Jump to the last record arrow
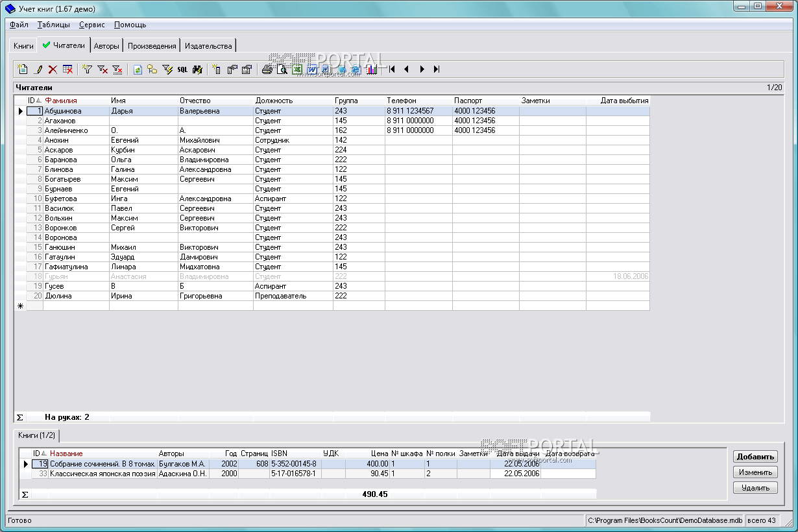Viewport: 798px width, 532px height. 437,69
